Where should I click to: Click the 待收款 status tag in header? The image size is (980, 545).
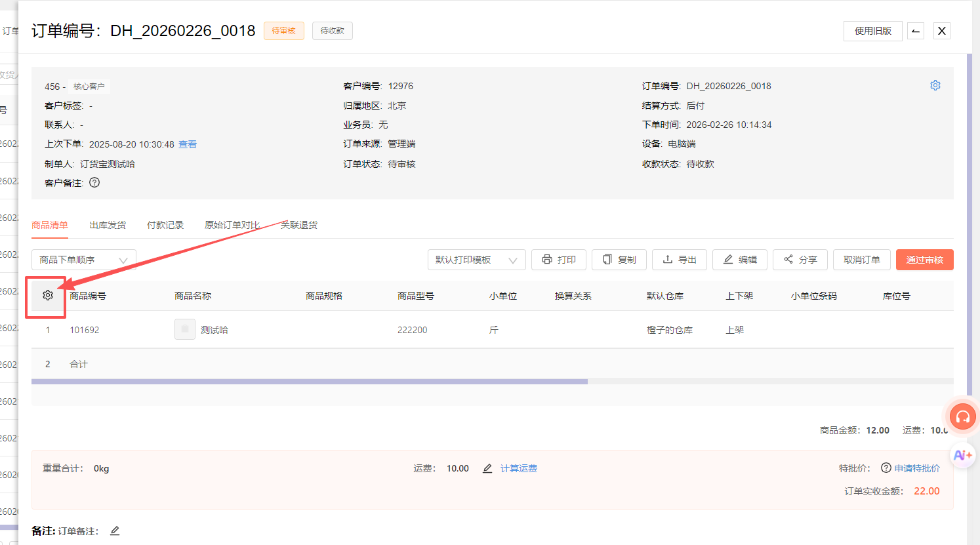click(333, 31)
